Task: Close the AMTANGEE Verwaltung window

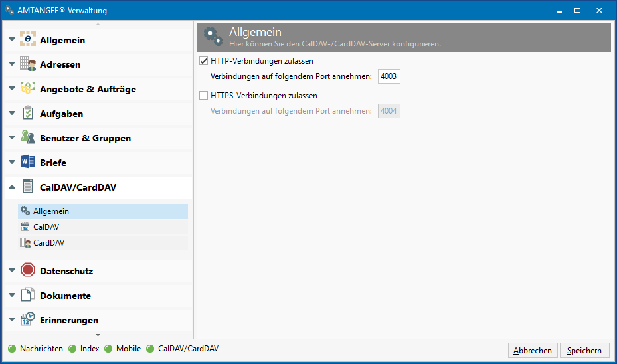Action: coord(599,10)
